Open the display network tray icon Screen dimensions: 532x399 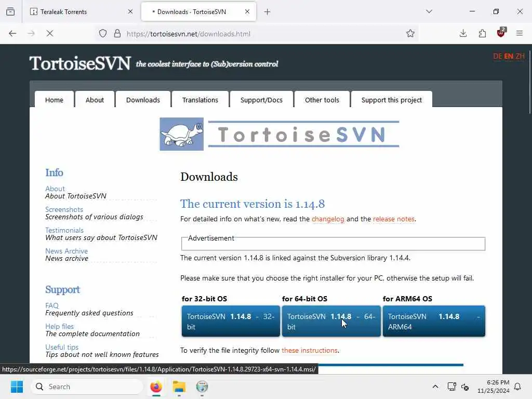click(451, 387)
